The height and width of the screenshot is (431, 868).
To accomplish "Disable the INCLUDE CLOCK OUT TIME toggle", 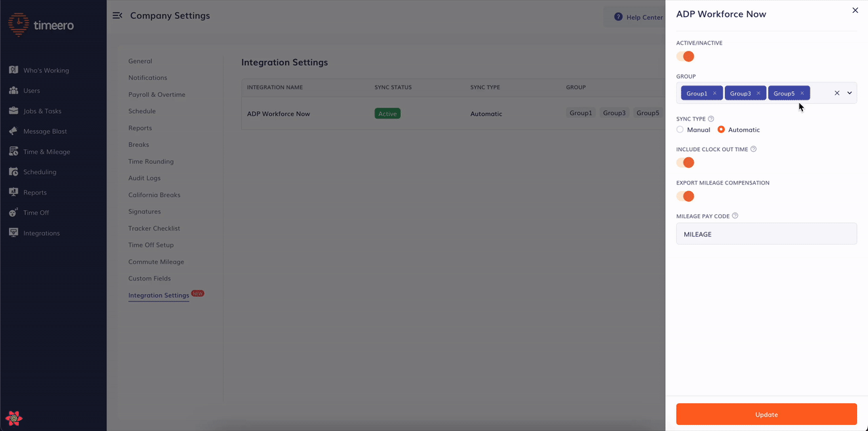I will tap(686, 163).
